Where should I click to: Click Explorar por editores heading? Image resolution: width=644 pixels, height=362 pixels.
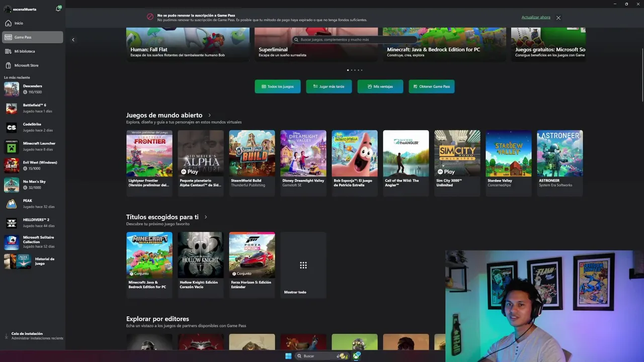(157, 319)
